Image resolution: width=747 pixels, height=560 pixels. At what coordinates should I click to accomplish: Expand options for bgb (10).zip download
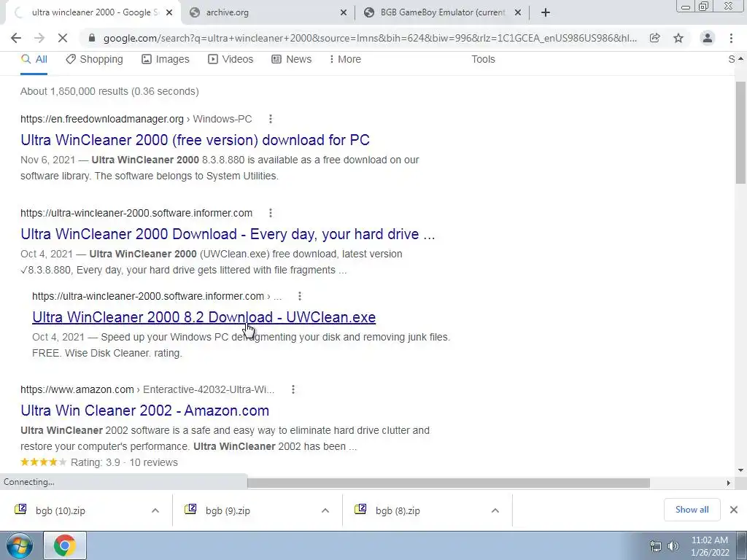(155, 510)
